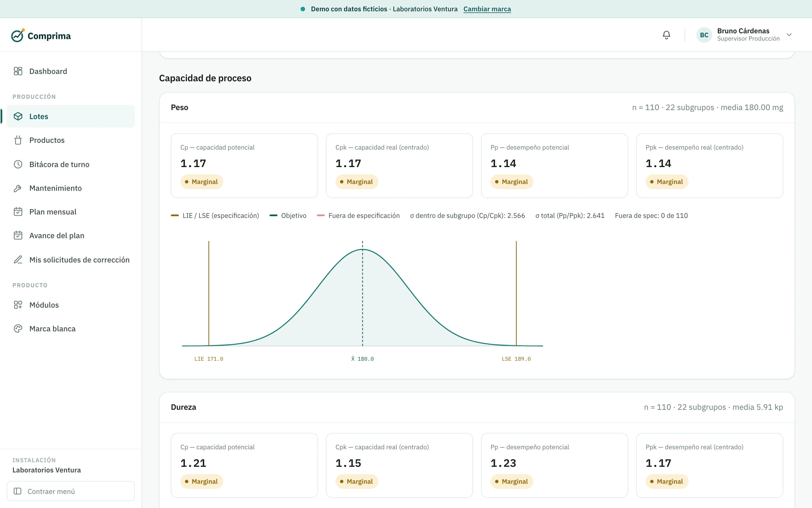
Task: Click the text 'Fuera de spec: 0 de 110'
Action: 651,215
